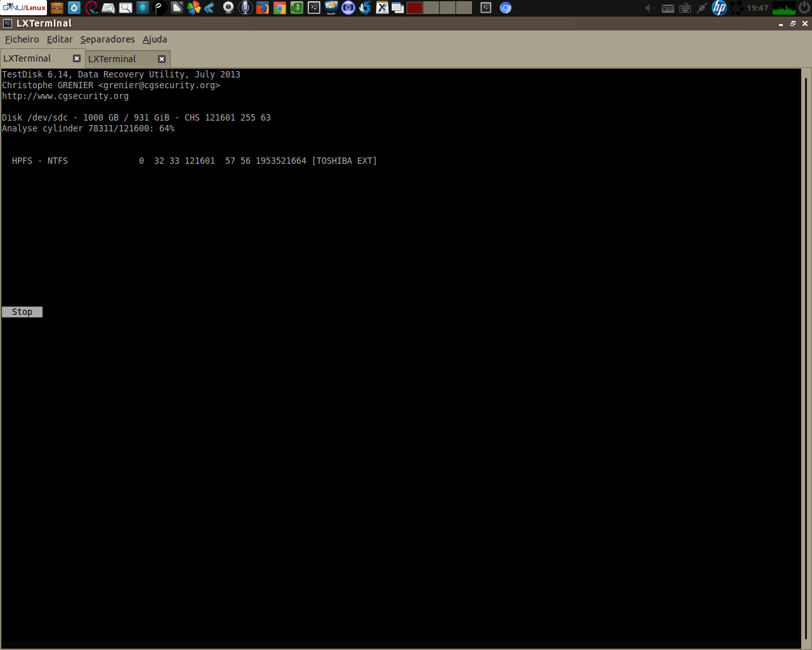Open the muted volume control
Image resolution: width=812 pixels, height=650 pixels.
pyautogui.click(x=650, y=8)
